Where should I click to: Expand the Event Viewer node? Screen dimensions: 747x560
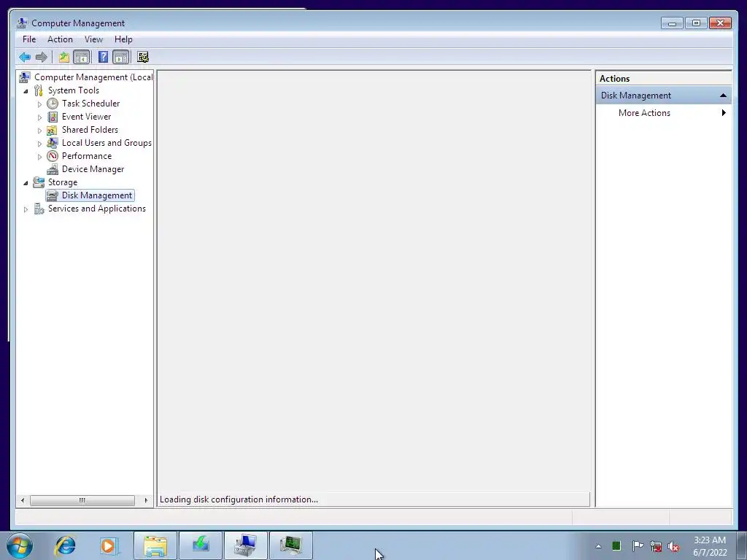(x=39, y=117)
